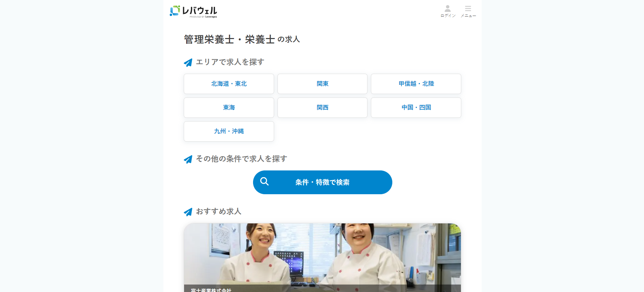Click the magnifying glass search icon
644x292 pixels.
pos(264,182)
